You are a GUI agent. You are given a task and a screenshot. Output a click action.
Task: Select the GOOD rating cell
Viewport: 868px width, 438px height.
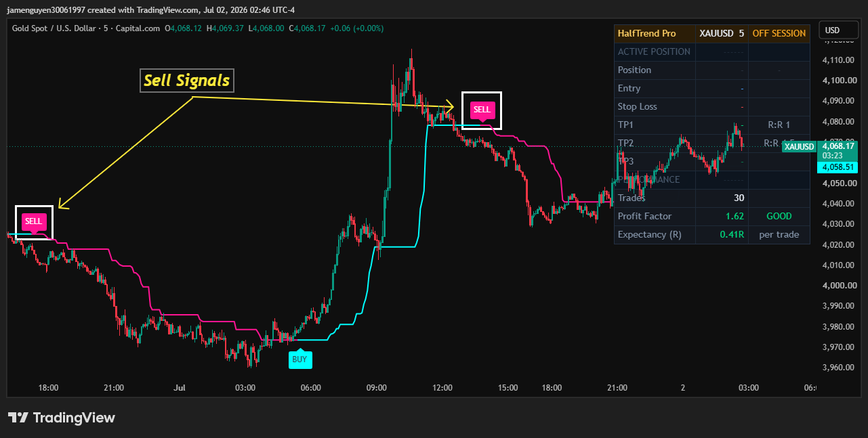[779, 216]
